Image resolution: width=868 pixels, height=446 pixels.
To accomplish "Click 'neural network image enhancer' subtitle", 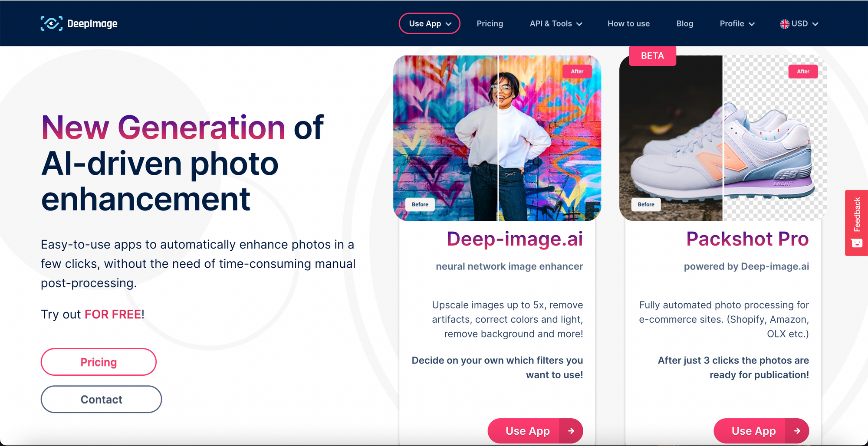I will tap(509, 266).
